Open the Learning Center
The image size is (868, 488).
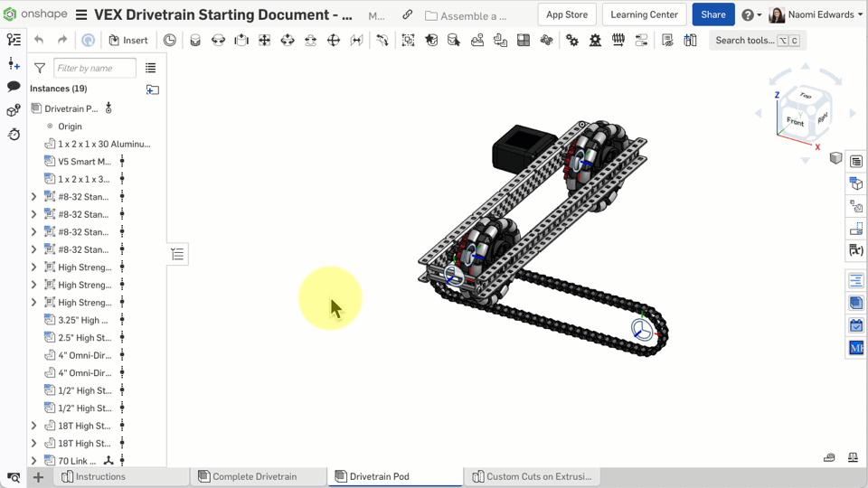coord(644,14)
